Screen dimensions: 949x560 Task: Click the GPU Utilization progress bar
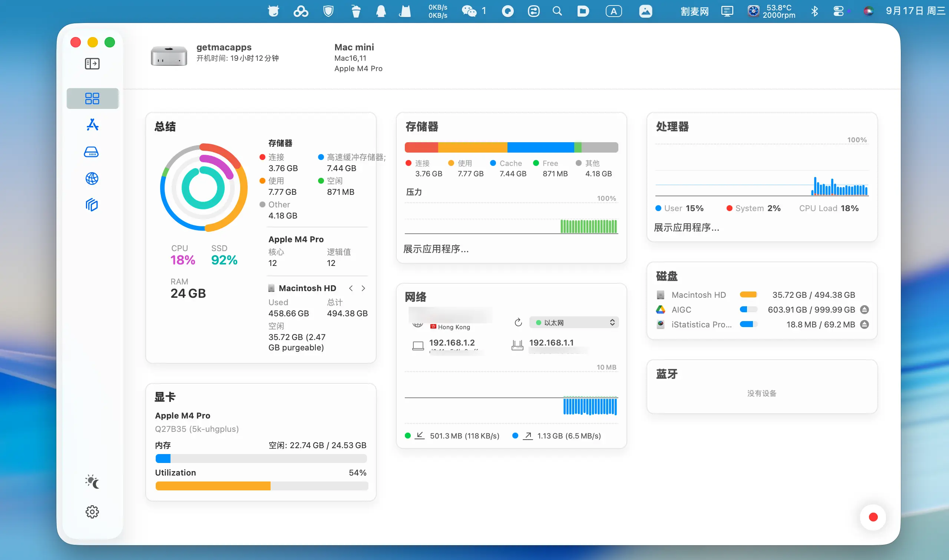pyautogui.click(x=261, y=486)
